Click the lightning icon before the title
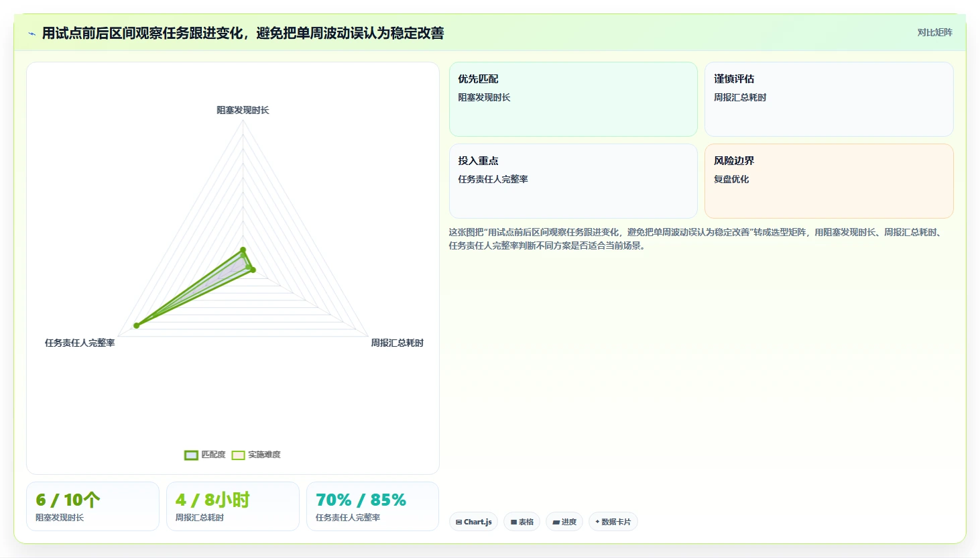Viewport: 980px width, 558px height. [32, 34]
